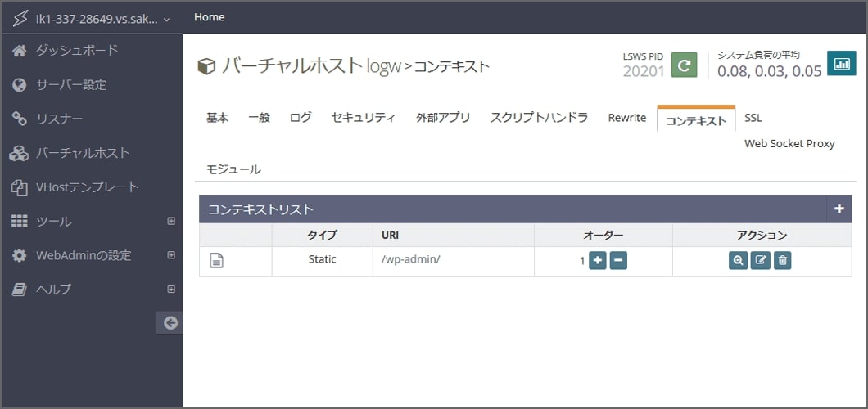Click the アクション column header
This screenshot has height=409, width=868.
(x=762, y=235)
